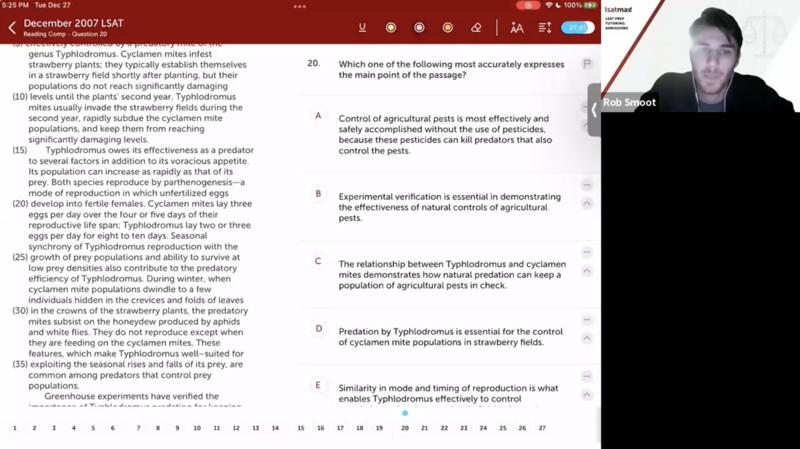Toggle the 27:45 timer pill
800x449 pixels.
point(577,28)
